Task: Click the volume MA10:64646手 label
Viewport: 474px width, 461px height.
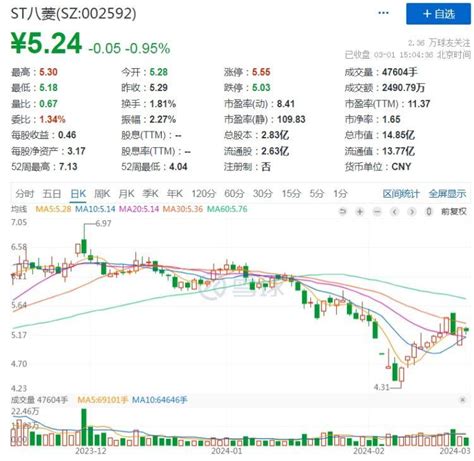Action: pyautogui.click(x=160, y=400)
